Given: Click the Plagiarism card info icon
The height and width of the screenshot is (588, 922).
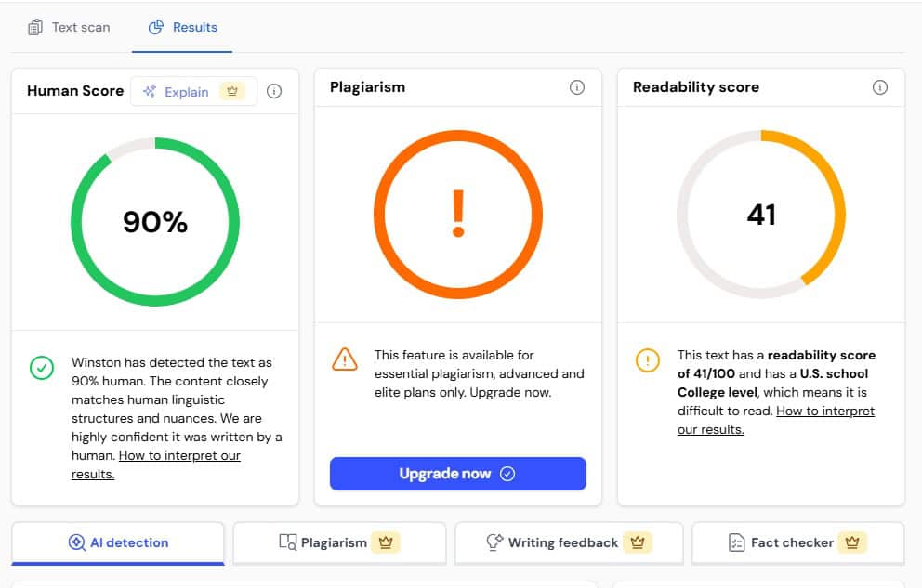Looking at the screenshot, I should pos(577,87).
